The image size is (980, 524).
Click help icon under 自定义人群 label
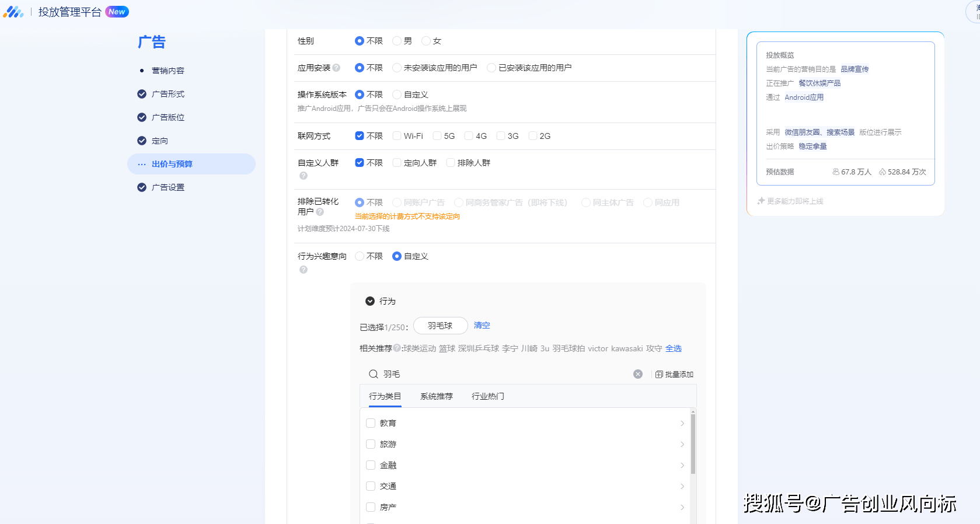[x=304, y=176]
